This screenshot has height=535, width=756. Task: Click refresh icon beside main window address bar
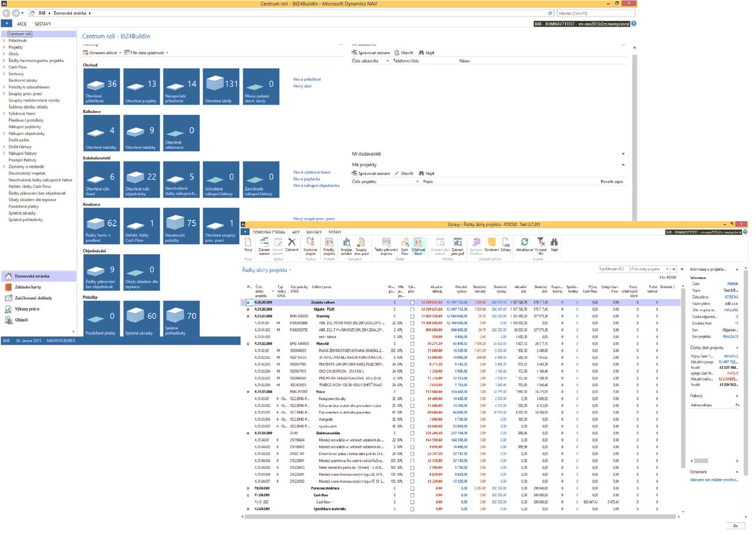click(550, 12)
